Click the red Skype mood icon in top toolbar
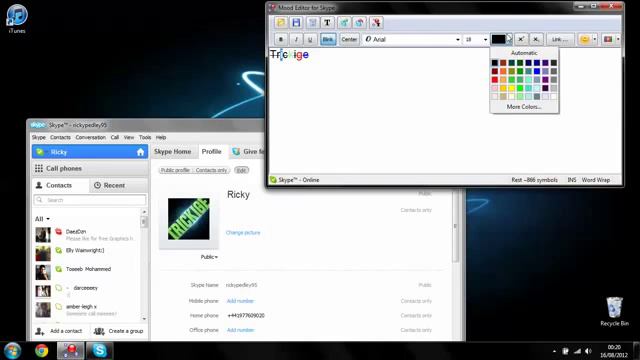 coord(376,23)
